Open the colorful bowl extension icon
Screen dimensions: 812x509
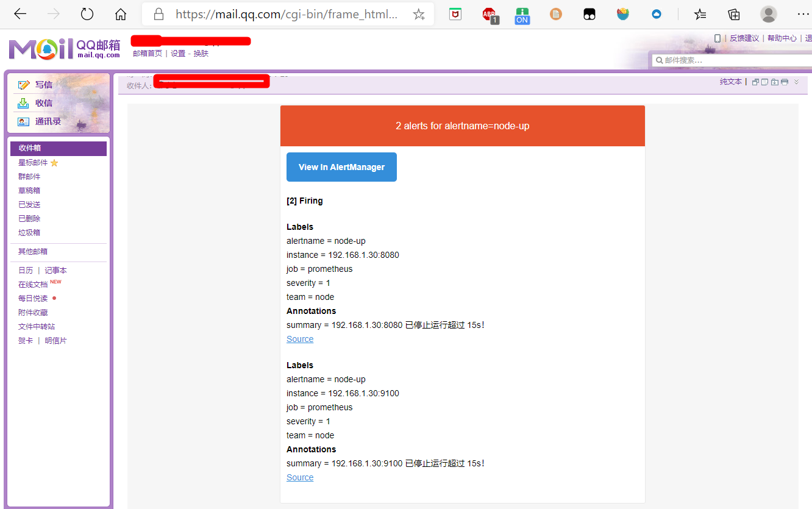pos(622,14)
